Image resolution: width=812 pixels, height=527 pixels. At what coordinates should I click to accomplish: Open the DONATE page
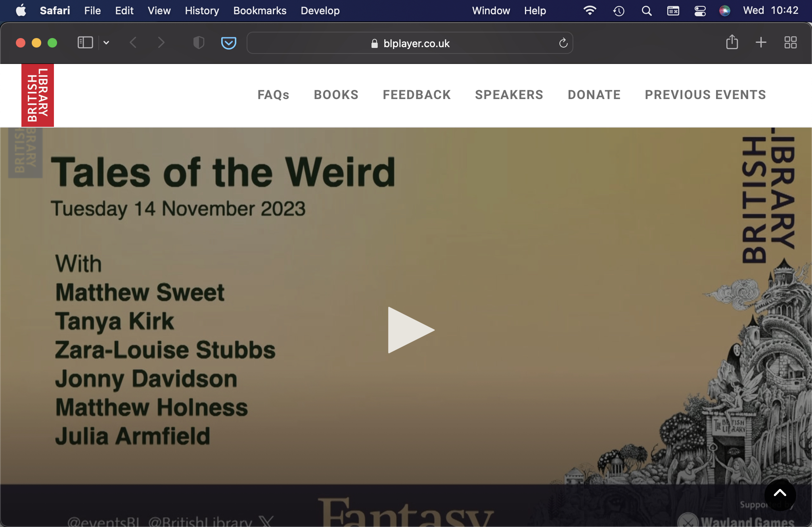click(x=594, y=95)
